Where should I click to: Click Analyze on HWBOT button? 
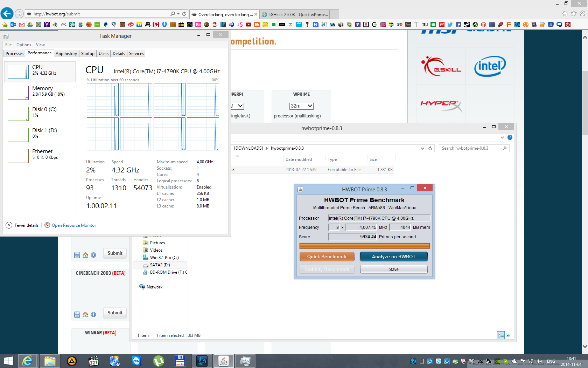[394, 257]
